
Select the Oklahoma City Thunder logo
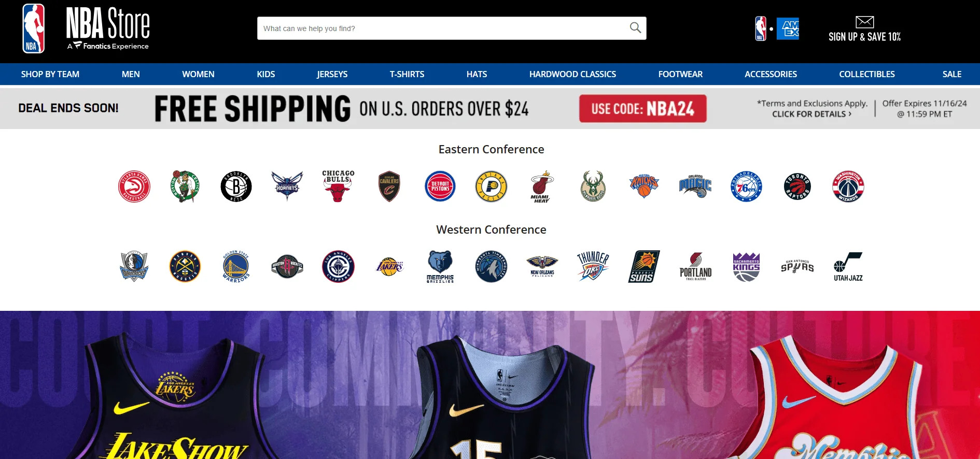[x=593, y=267]
